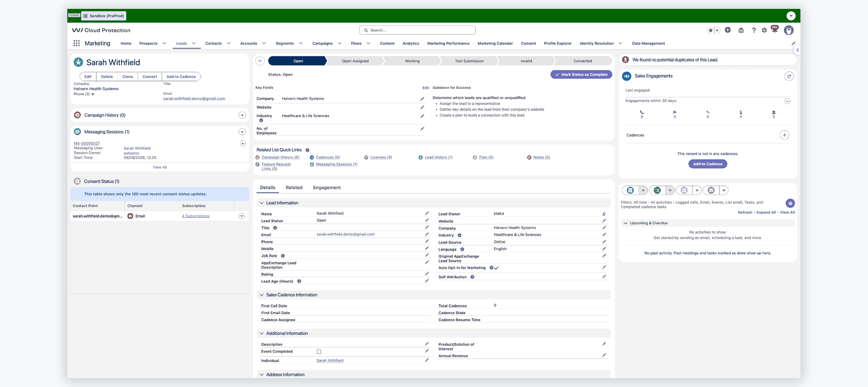The image size is (868, 387).
Task: Open the Setup gear icon
Action: 764,30
